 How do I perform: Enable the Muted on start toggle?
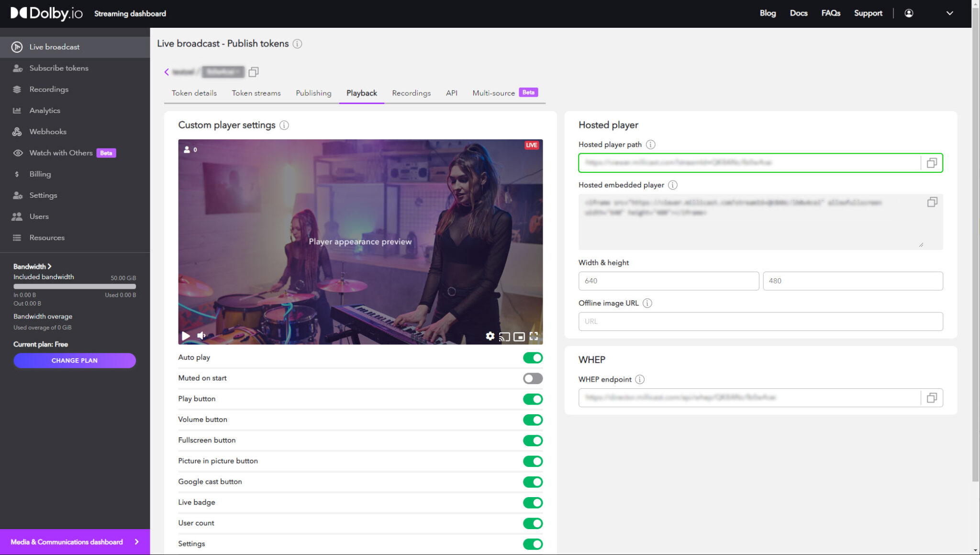(x=532, y=378)
